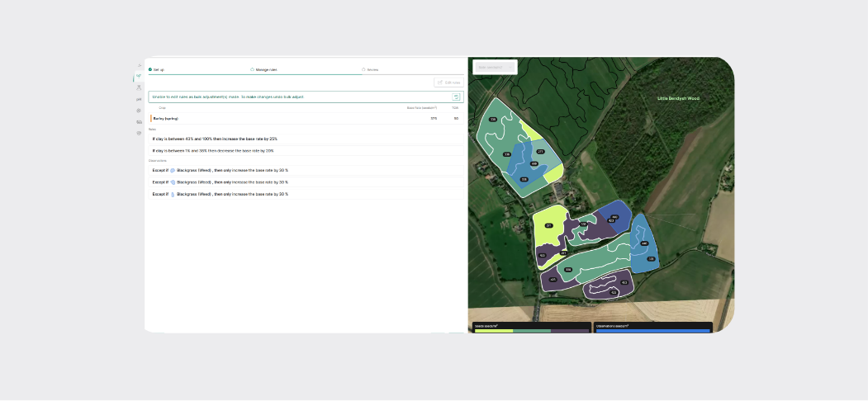Select the clay 43% to 100% increase rule

click(x=306, y=139)
